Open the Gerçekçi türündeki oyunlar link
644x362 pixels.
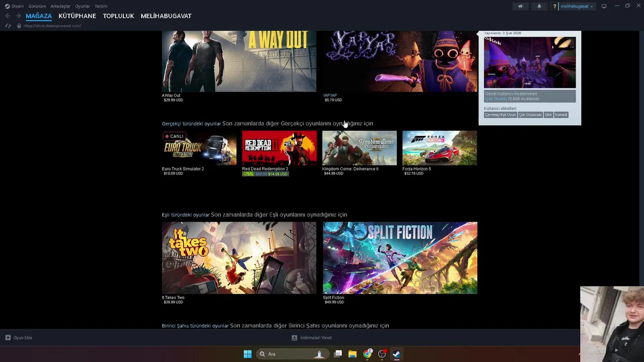(191, 124)
